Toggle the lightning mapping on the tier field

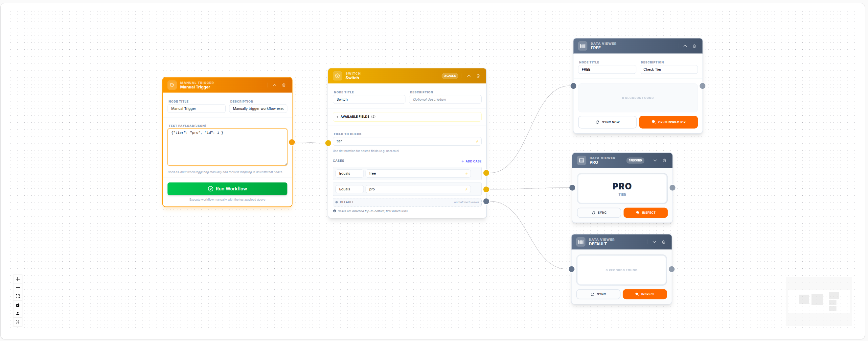[x=477, y=141]
